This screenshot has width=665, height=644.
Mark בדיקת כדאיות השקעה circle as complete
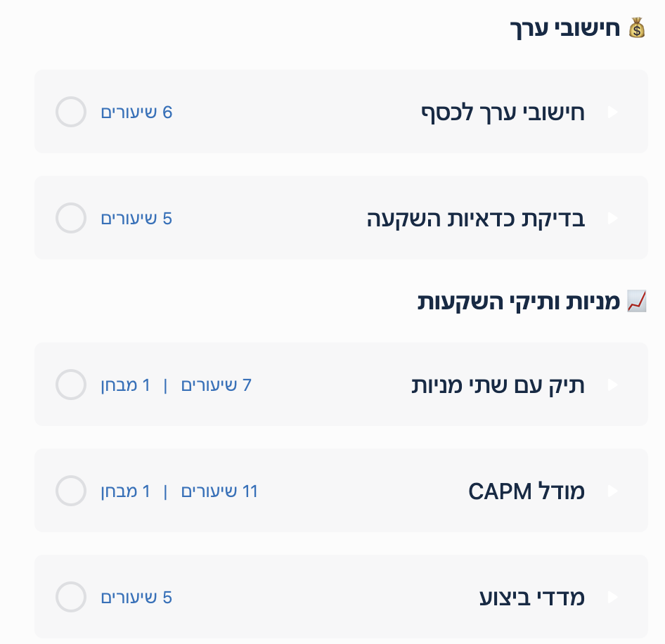click(x=71, y=219)
